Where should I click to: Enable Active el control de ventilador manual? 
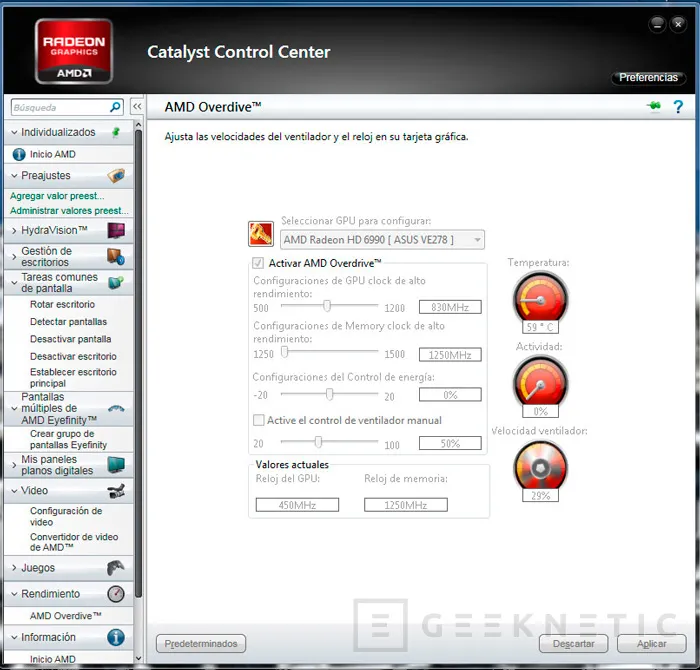click(258, 420)
